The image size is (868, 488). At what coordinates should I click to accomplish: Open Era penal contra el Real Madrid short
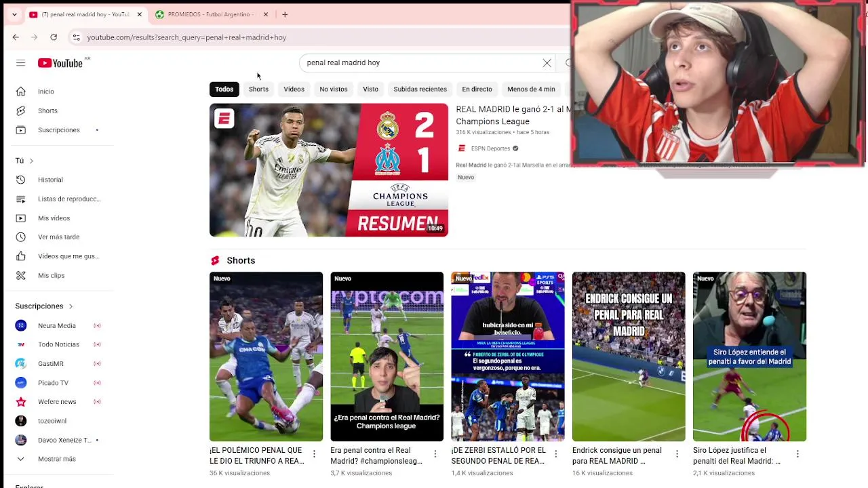click(387, 357)
